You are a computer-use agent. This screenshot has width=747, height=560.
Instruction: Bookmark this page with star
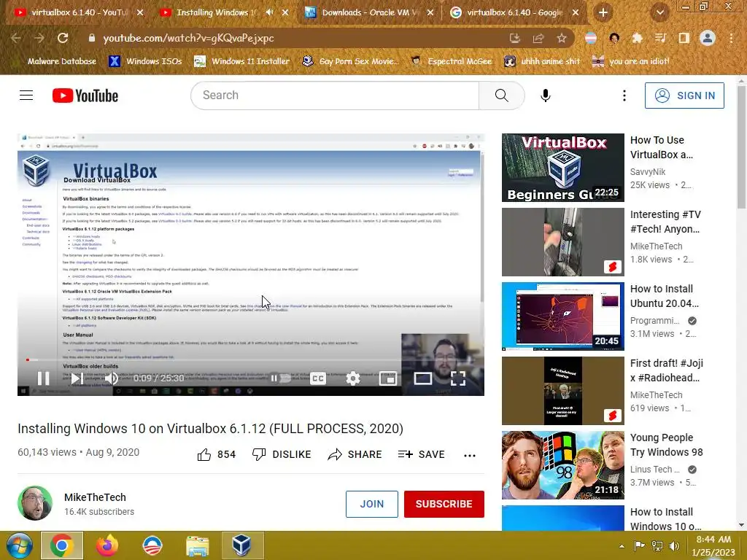coord(562,38)
